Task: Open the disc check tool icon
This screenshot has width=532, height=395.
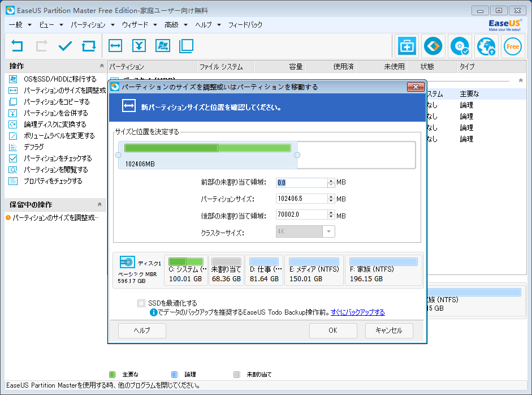Action: [460, 46]
